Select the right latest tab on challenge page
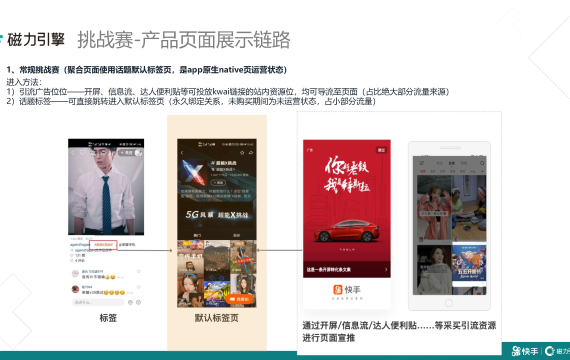This screenshot has width=570, height=360. pyautogui.click(x=237, y=235)
